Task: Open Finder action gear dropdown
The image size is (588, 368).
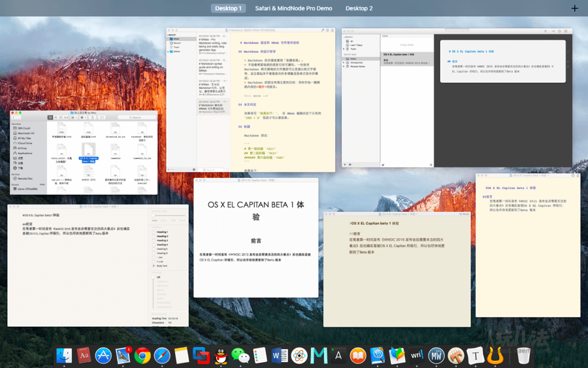Action: pyautogui.click(x=83, y=118)
